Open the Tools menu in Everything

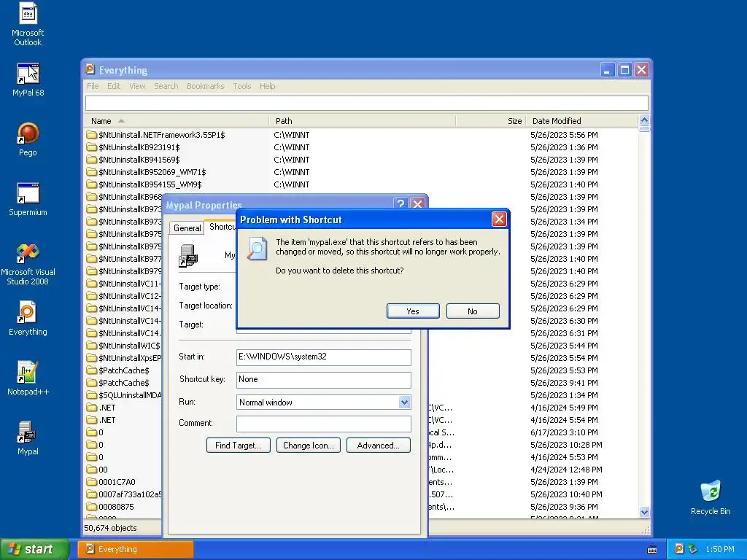(242, 86)
